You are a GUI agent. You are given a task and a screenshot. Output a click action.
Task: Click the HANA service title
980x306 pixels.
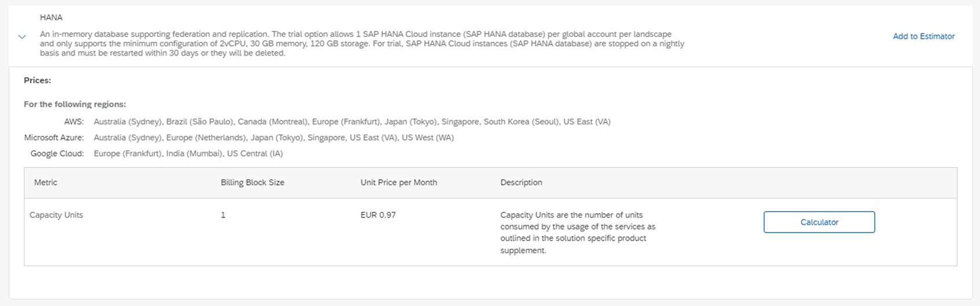pos(51,17)
